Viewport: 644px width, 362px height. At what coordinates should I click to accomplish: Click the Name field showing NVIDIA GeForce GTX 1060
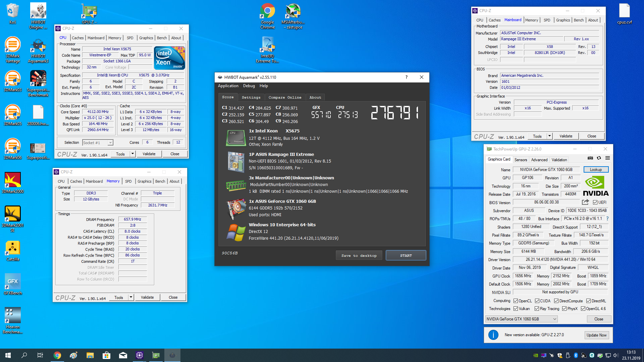(x=546, y=170)
